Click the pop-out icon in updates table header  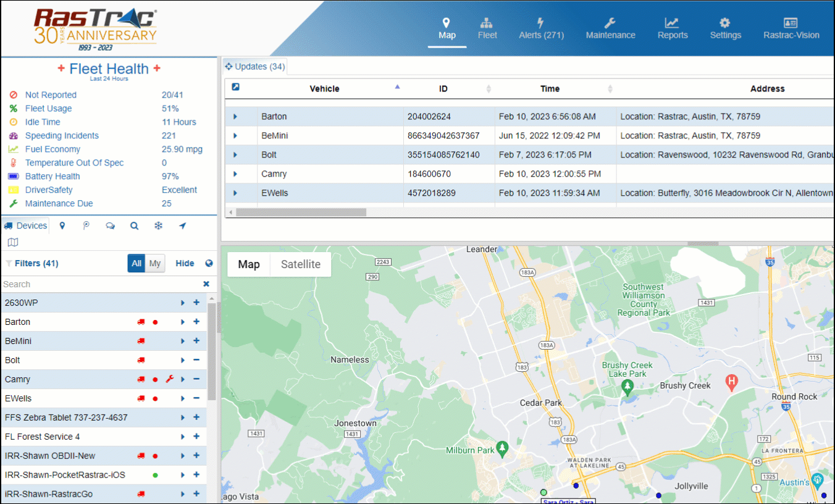pos(235,87)
